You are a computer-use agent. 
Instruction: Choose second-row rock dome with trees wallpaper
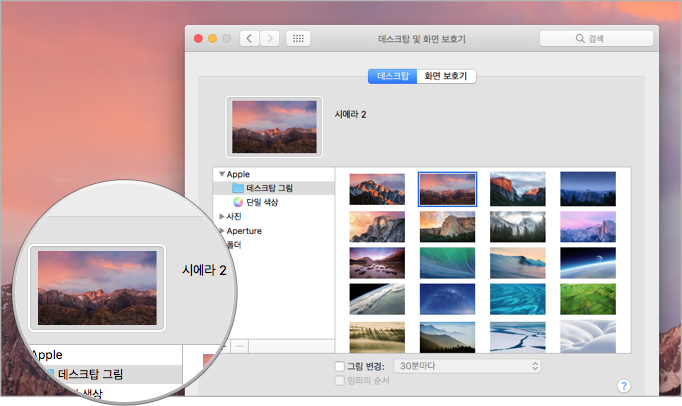pos(447,227)
